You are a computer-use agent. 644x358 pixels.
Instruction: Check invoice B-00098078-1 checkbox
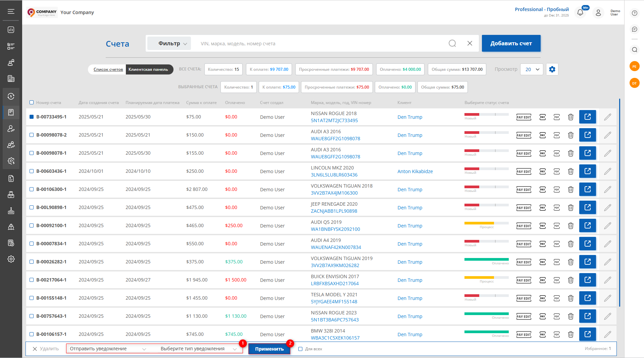(32, 153)
